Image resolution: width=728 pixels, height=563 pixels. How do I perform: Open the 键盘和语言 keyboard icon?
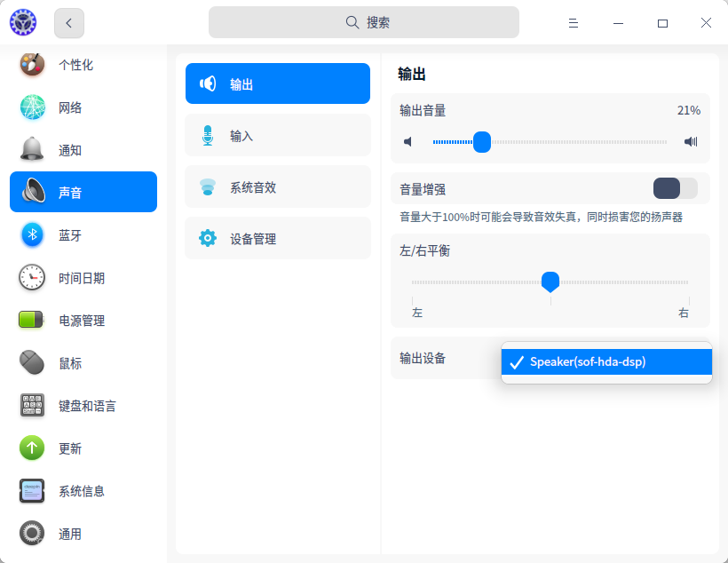click(x=32, y=405)
